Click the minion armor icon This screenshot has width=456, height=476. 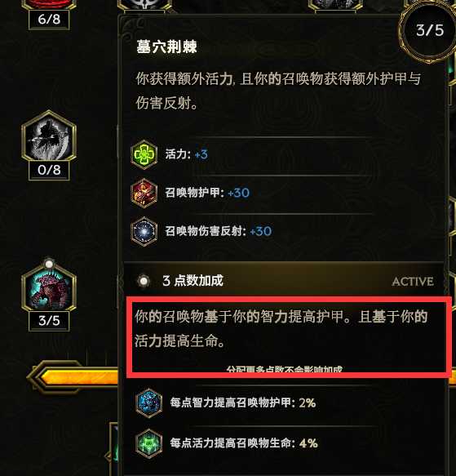pos(144,193)
